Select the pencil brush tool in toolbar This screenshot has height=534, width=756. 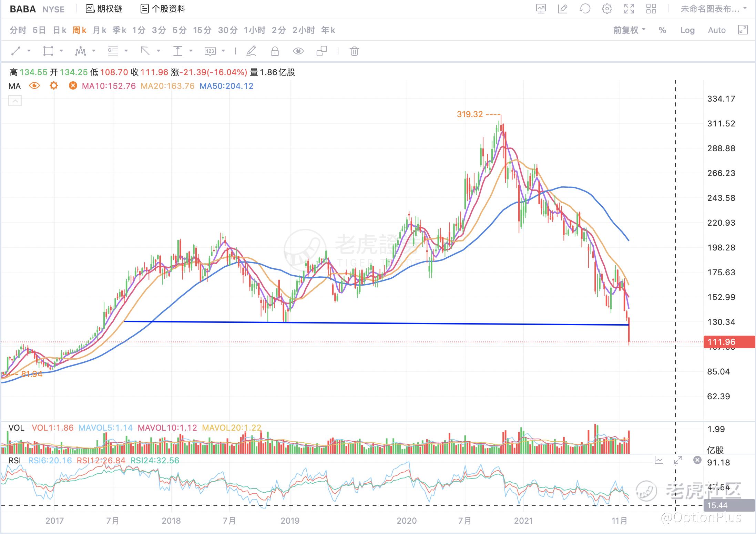click(252, 51)
